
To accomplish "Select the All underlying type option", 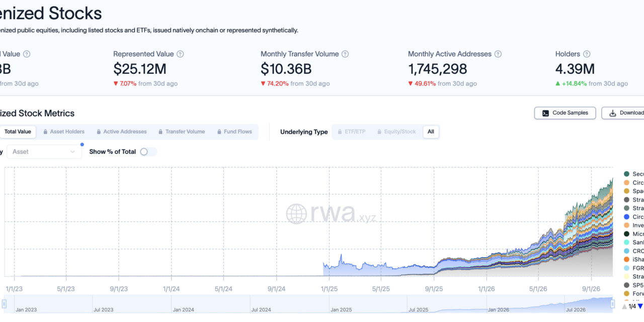I will point(431,132).
